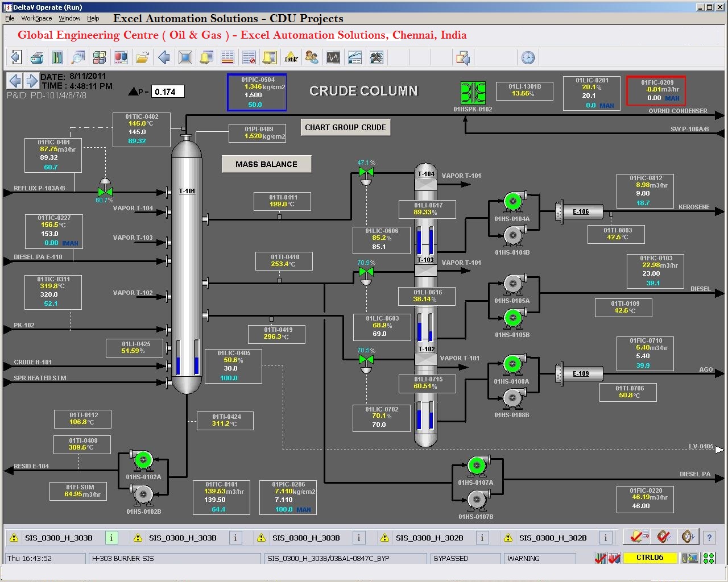The height and width of the screenshot is (582, 728).
Task: Open the MASS BALANCE screen
Action: (266, 164)
